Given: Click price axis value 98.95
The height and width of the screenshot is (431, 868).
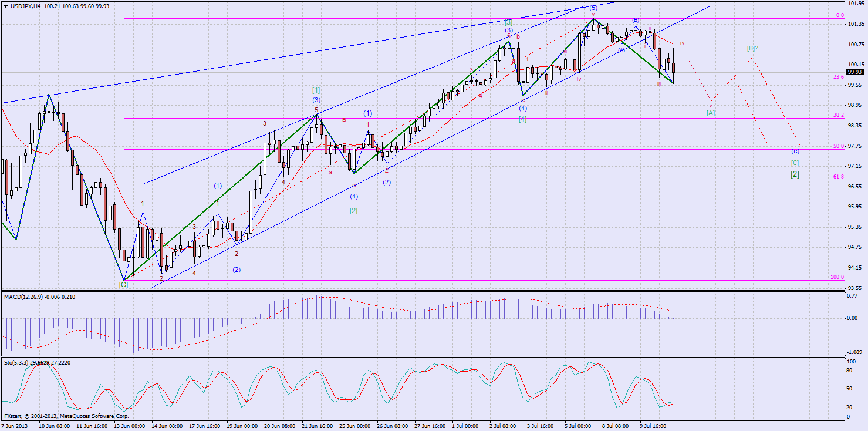Looking at the screenshot, I should [x=855, y=105].
